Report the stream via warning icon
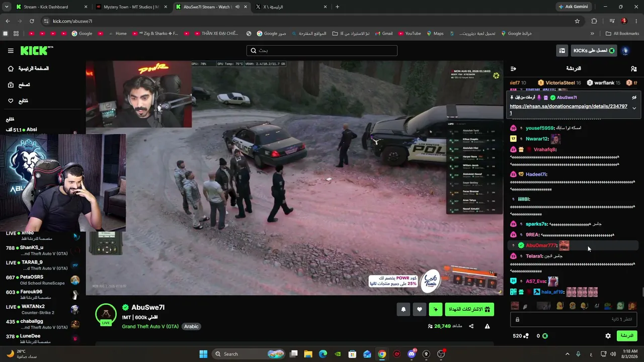 pyautogui.click(x=487, y=326)
